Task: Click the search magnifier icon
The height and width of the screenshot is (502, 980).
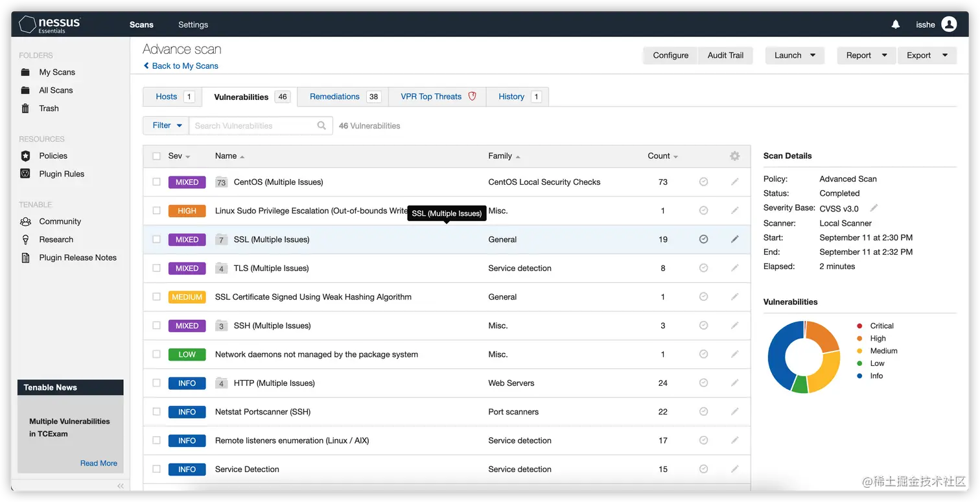Action: click(321, 126)
